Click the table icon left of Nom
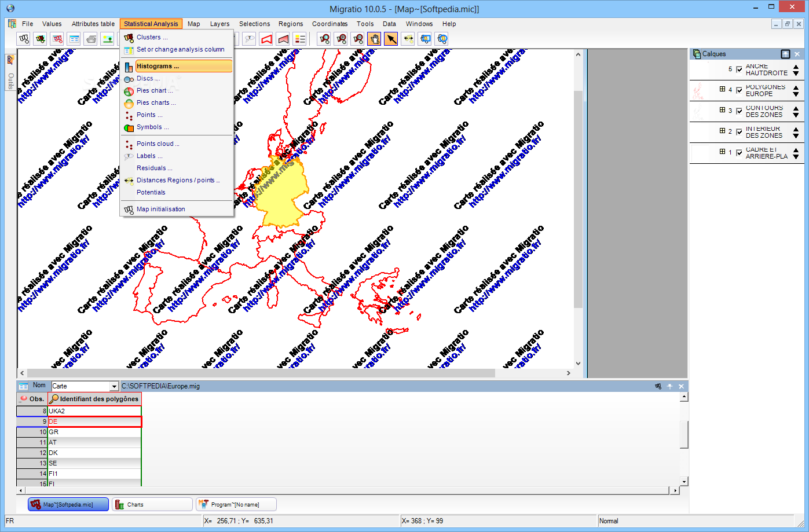This screenshot has height=532, width=809. 23,386
